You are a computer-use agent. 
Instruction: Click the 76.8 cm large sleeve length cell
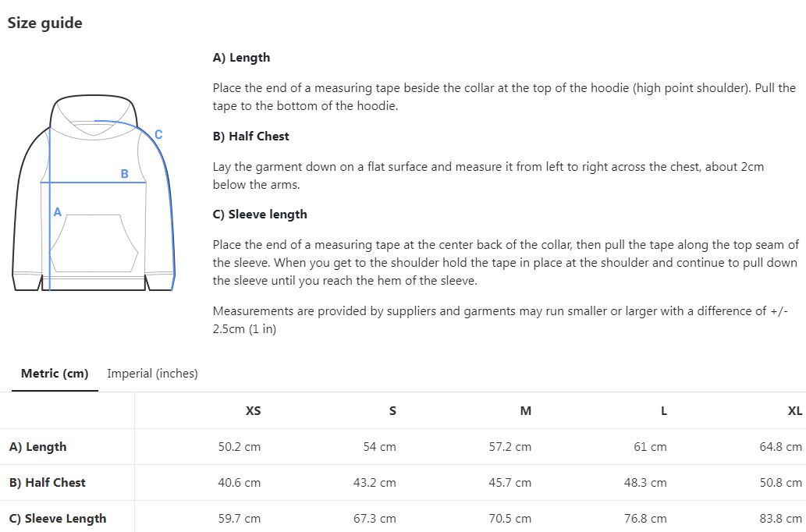click(x=645, y=519)
